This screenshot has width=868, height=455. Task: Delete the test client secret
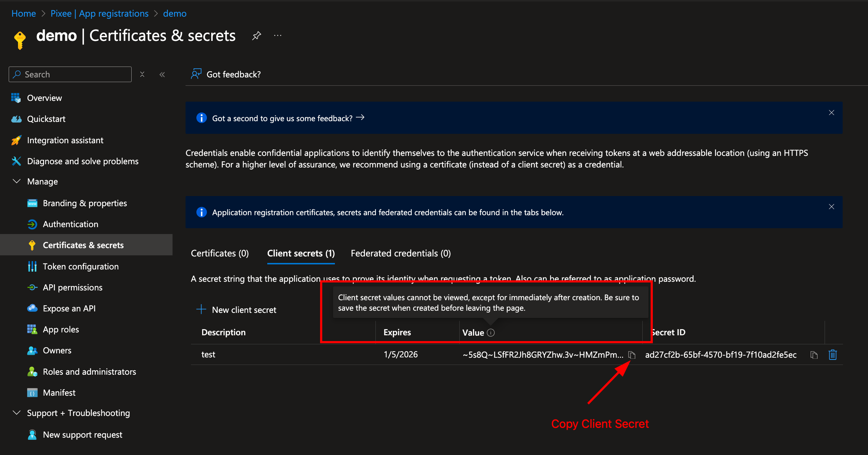point(833,355)
